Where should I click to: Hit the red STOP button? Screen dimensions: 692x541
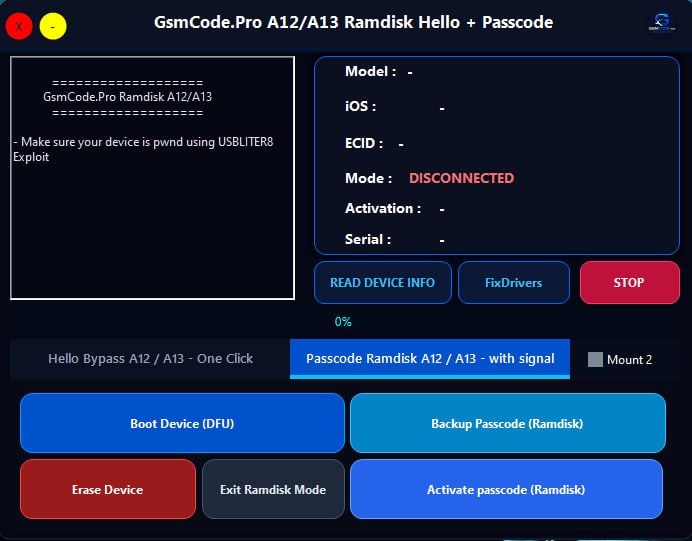point(629,282)
